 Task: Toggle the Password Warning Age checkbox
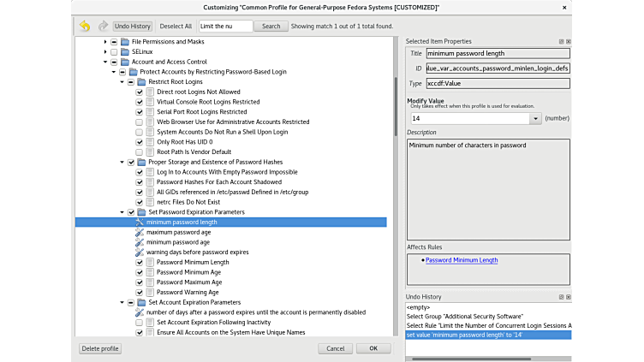140,293
